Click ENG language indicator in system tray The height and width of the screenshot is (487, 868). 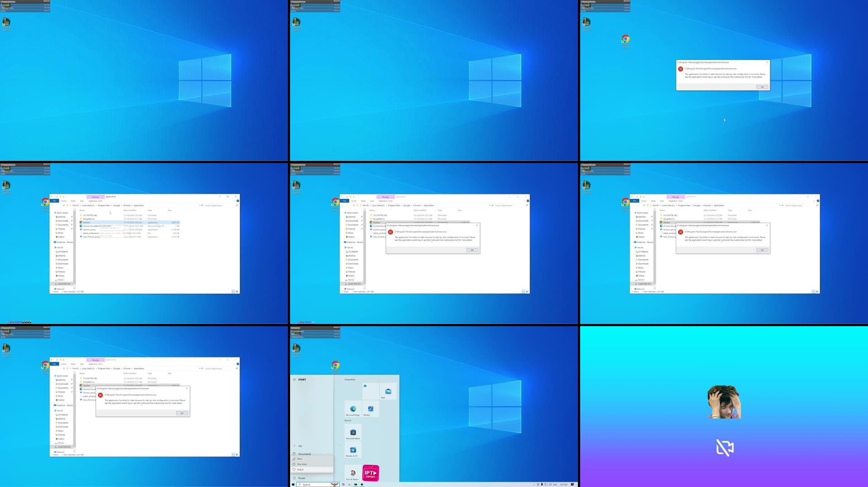(x=555, y=484)
